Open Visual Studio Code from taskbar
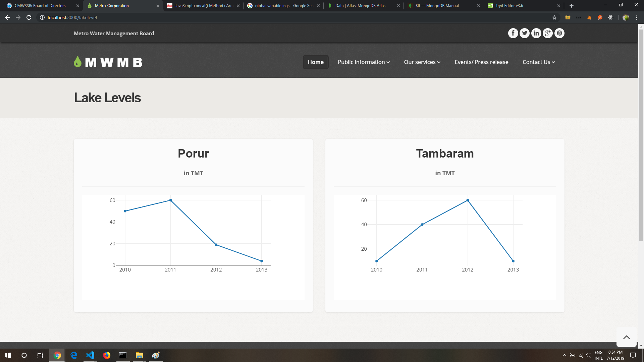Viewport: 644px width, 362px height. click(x=90, y=355)
